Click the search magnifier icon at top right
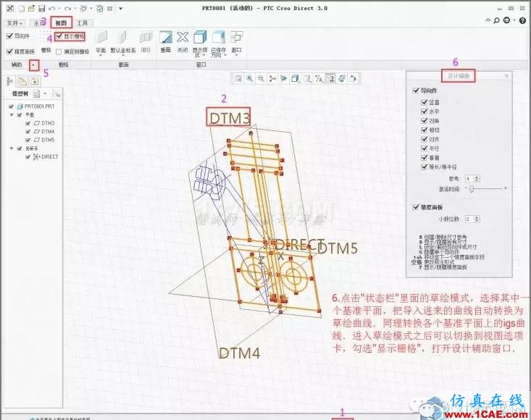The image size is (531, 420). point(496,21)
